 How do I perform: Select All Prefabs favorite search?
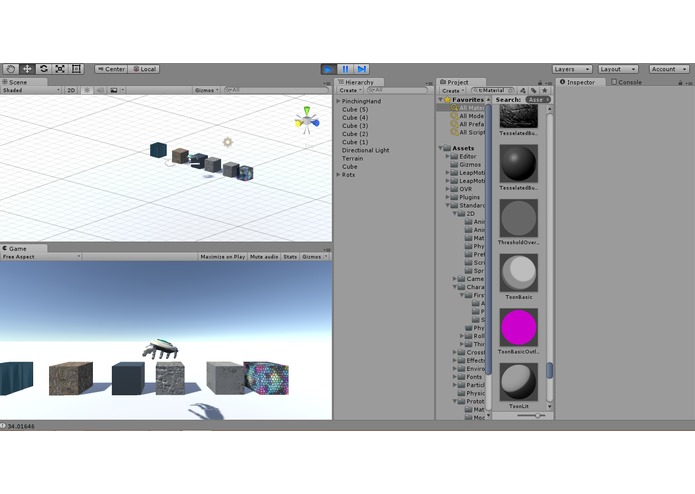point(467,124)
